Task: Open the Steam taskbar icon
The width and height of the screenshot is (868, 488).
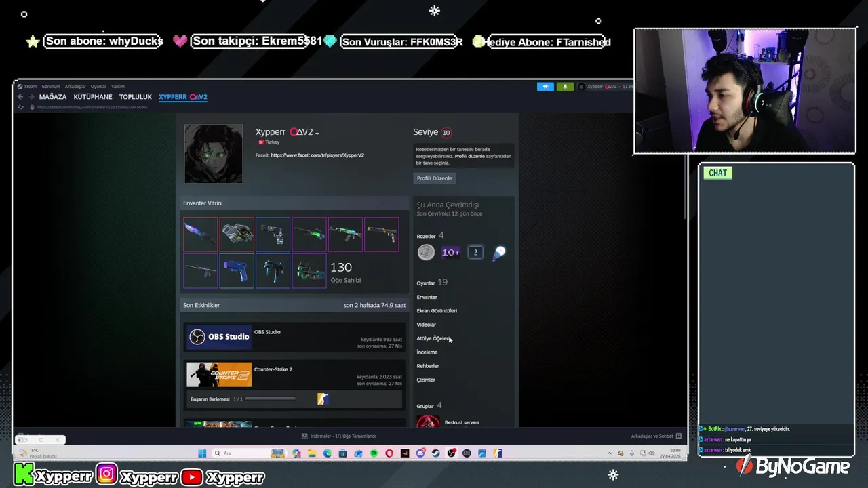Action: (435, 453)
